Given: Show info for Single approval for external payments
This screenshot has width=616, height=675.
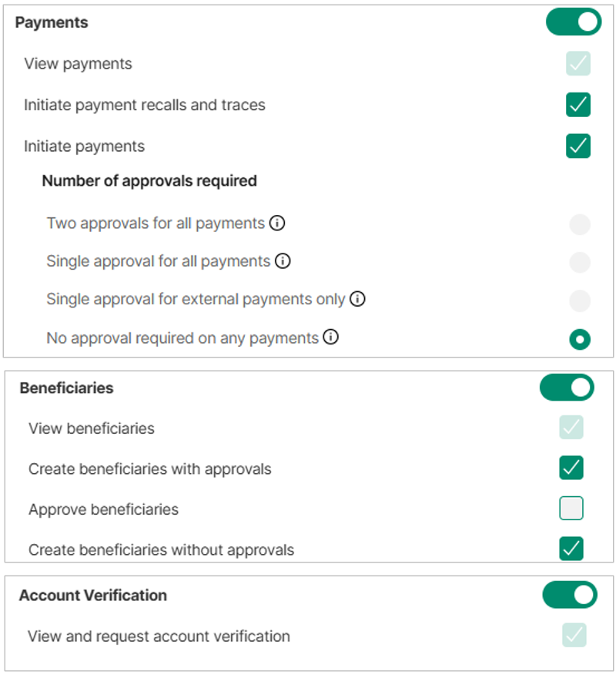Looking at the screenshot, I should point(357,299).
